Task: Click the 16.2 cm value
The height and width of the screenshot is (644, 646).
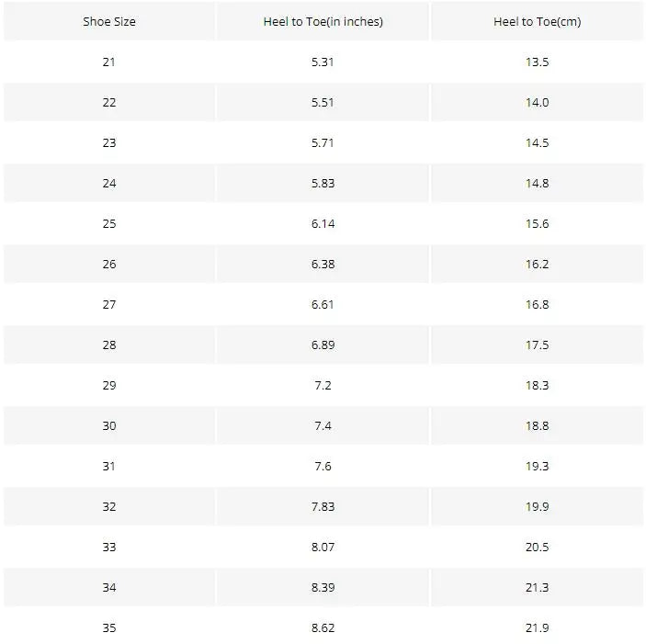Action: [x=537, y=265]
